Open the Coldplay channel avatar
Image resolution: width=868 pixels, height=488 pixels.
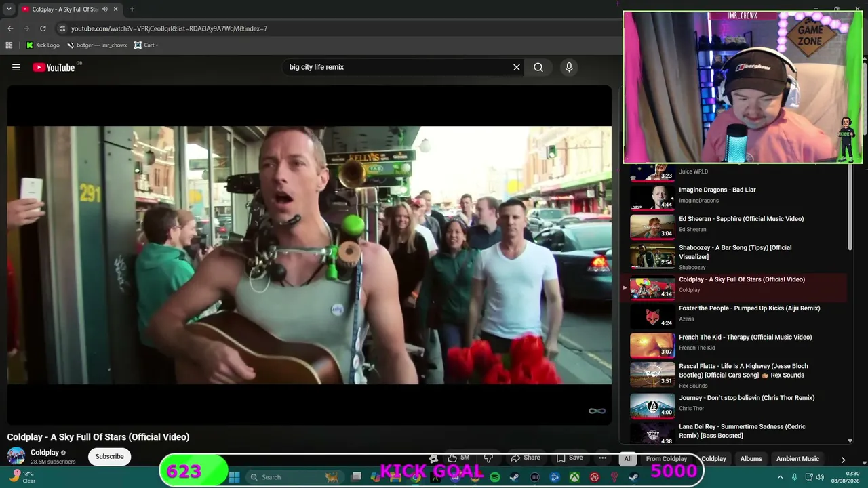pos(16,456)
